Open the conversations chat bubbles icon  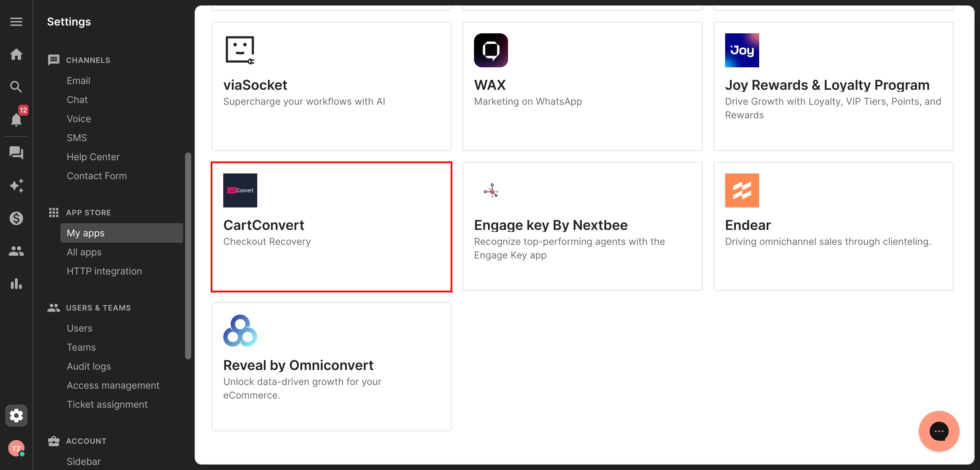[x=16, y=153]
